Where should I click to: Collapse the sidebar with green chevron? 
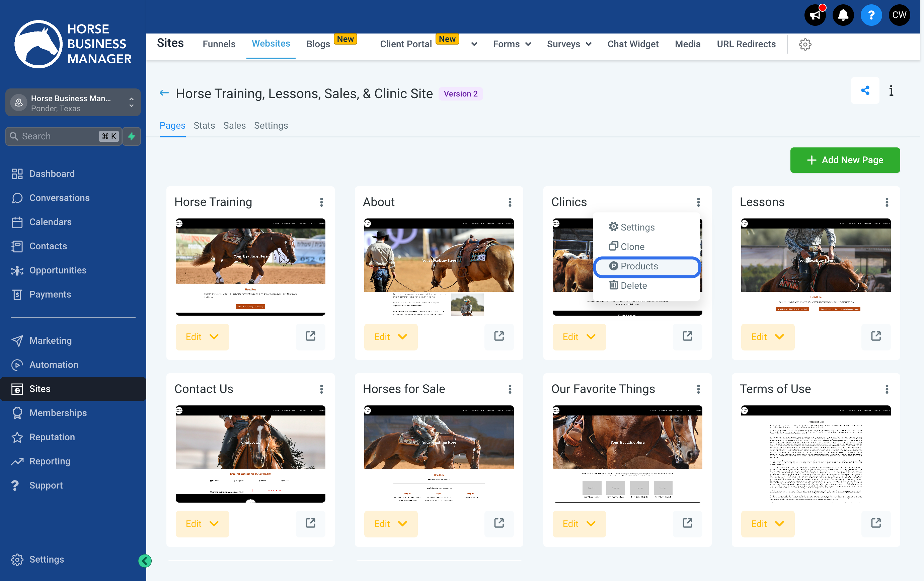click(x=145, y=561)
